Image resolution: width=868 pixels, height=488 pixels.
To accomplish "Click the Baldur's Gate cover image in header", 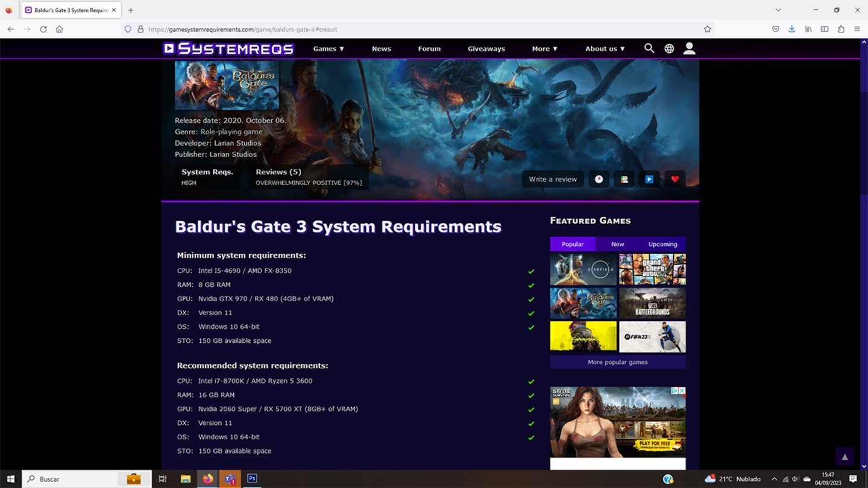I will pyautogui.click(x=227, y=85).
